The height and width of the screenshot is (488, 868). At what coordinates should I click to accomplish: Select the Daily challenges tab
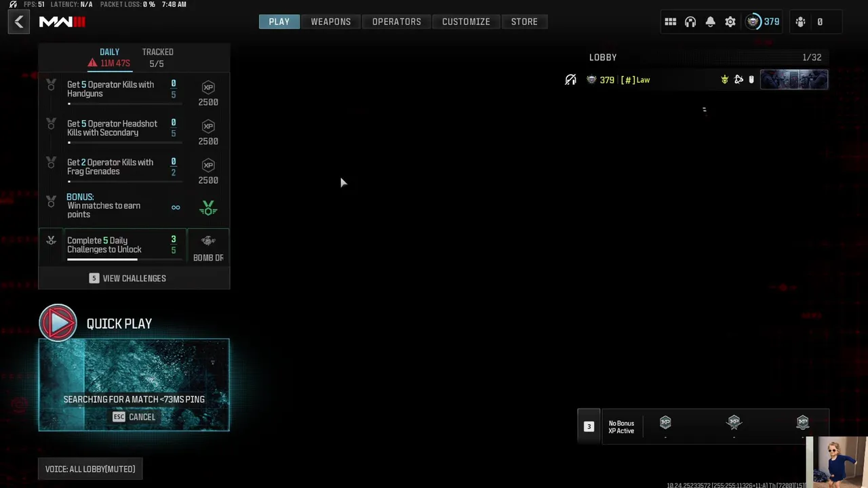pyautogui.click(x=109, y=58)
